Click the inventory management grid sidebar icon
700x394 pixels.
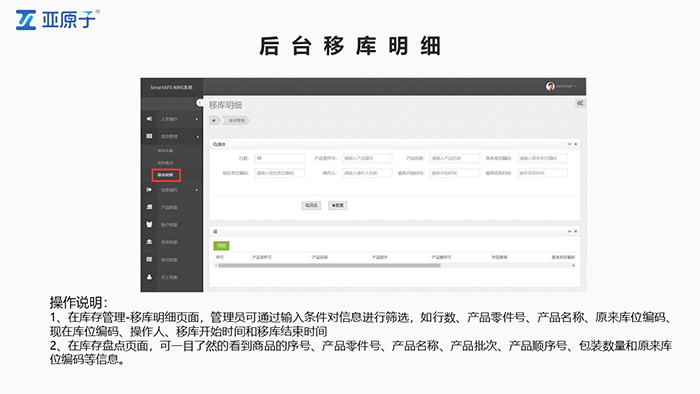point(149,136)
